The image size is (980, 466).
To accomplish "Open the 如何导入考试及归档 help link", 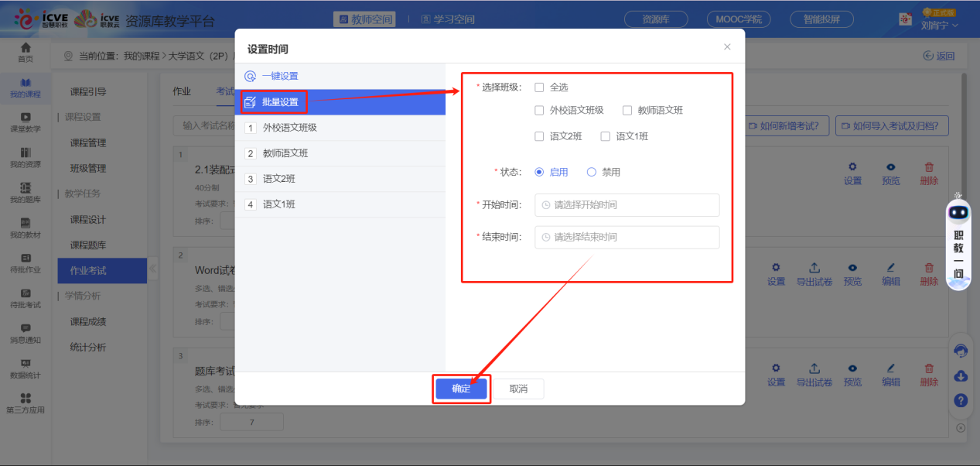I will click(892, 125).
